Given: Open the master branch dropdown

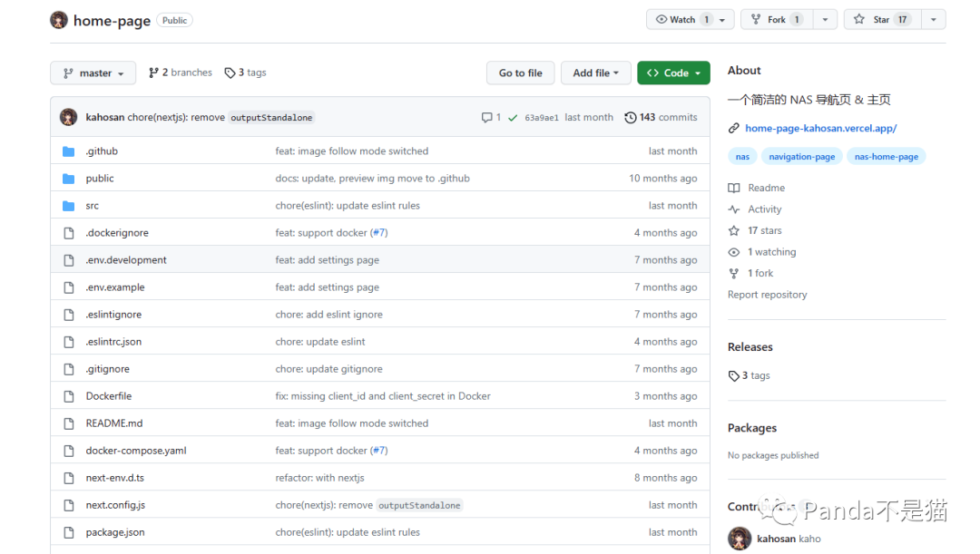Looking at the screenshot, I should [93, 73].
